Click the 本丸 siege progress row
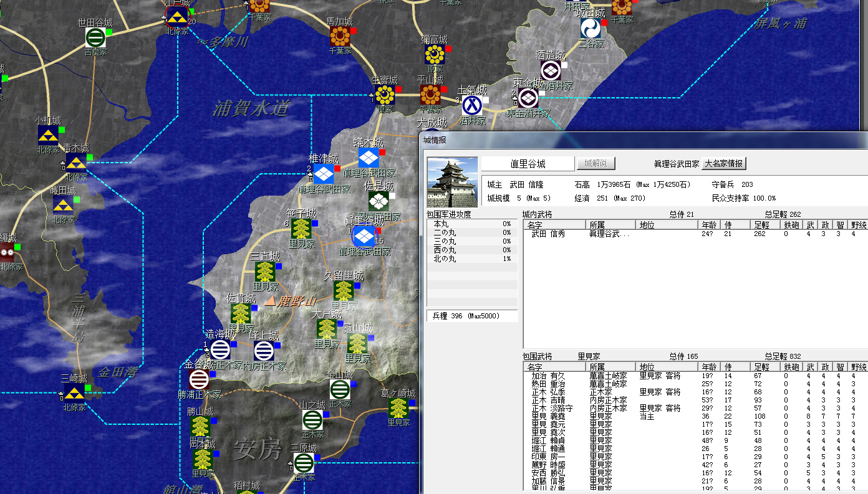 coord(472,224)
